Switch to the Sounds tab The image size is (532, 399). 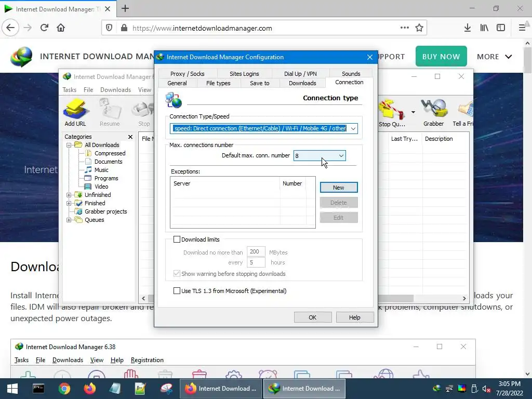(351, 74)
